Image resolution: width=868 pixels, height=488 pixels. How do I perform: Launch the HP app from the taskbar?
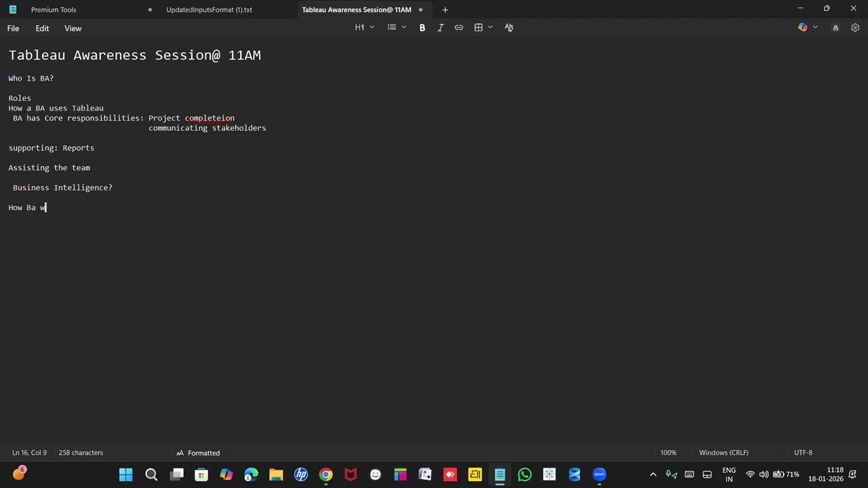[301, 474]
